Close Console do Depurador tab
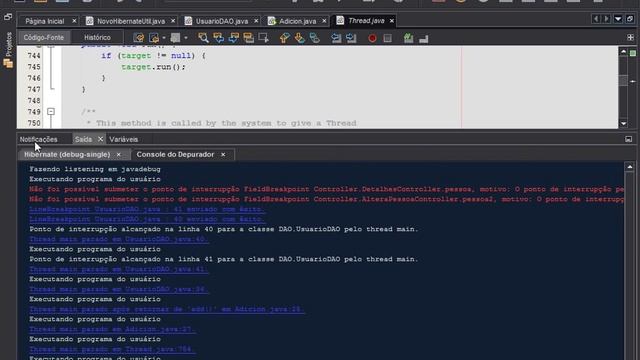The width and height of the screenshot is (640, 360). click(223, 155)
